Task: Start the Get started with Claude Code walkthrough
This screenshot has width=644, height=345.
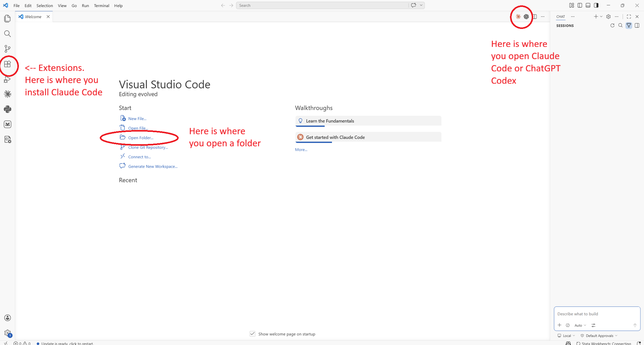Action: pyautogui.click(x=335, y=137)
